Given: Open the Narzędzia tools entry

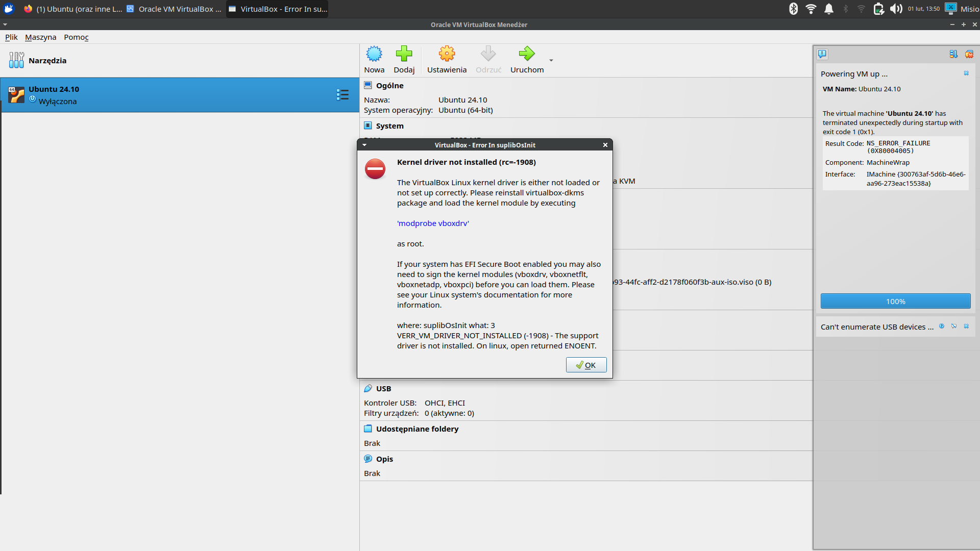Looking at the screenshot, I should tap(180, 60).
